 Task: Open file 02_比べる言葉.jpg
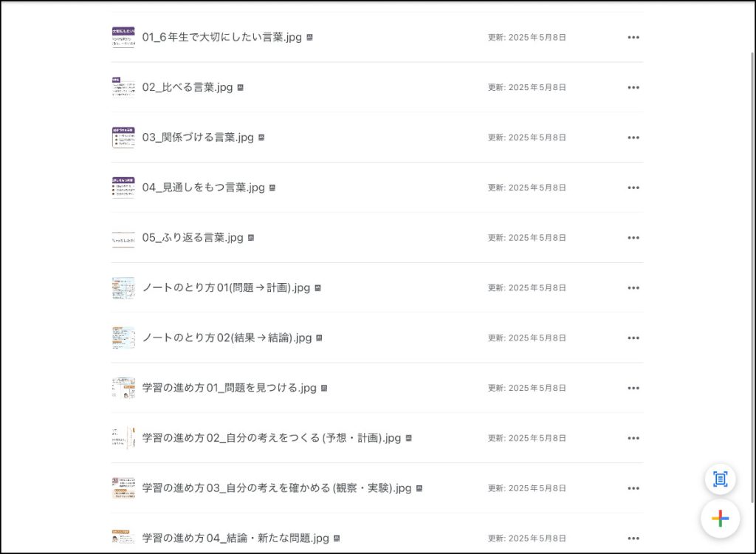point(188,88)
